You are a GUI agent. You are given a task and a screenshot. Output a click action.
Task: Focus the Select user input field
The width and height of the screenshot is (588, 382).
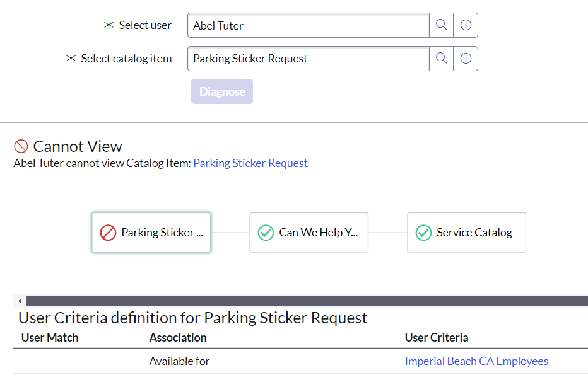tap(308, 25)
